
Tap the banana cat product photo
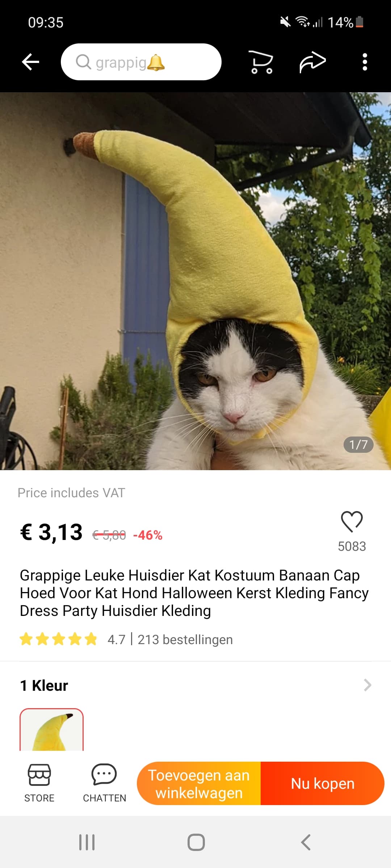tap(195, 281)
